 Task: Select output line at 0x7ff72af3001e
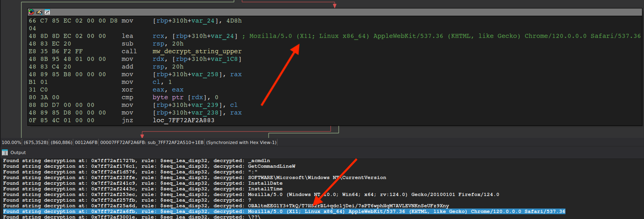tap(132, 217)
